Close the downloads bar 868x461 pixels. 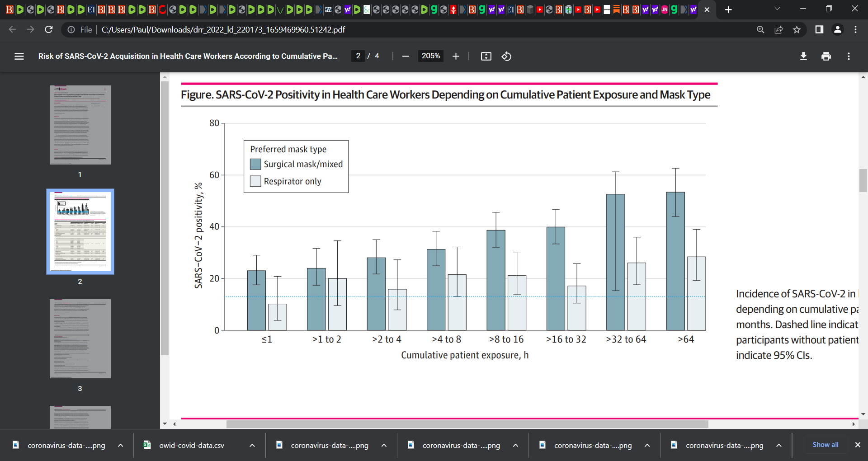point(858,445)
